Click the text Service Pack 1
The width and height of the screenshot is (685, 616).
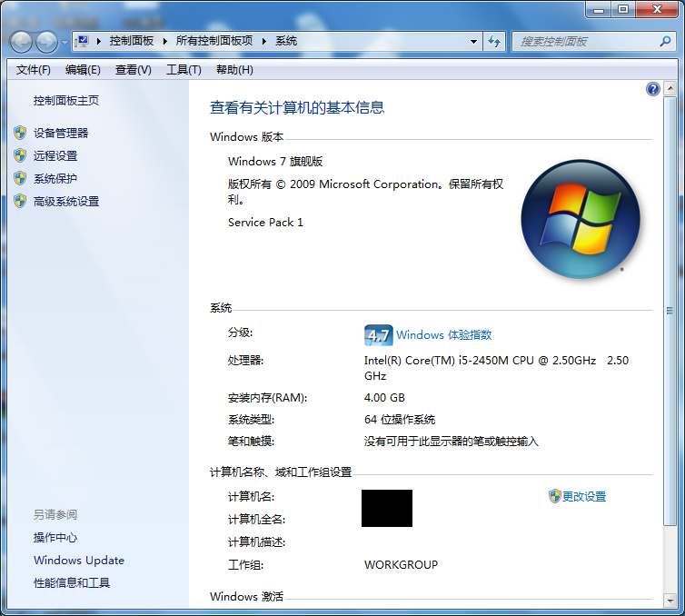[x=265, y=223]
